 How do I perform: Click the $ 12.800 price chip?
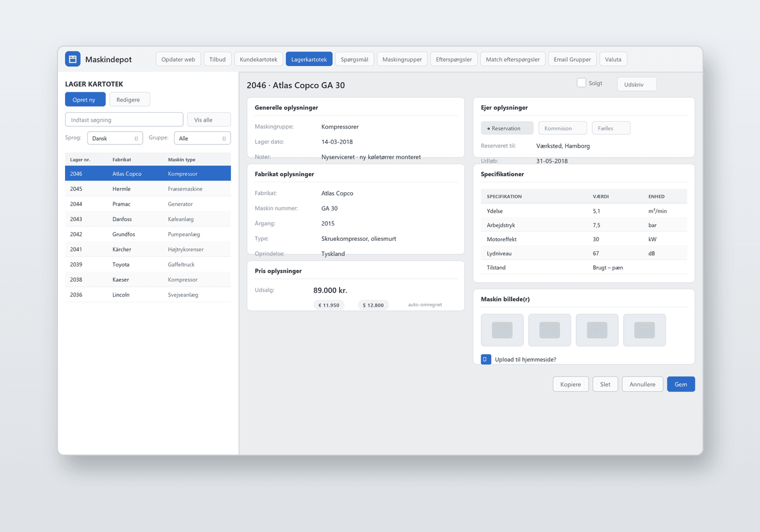tap(373, 305)
